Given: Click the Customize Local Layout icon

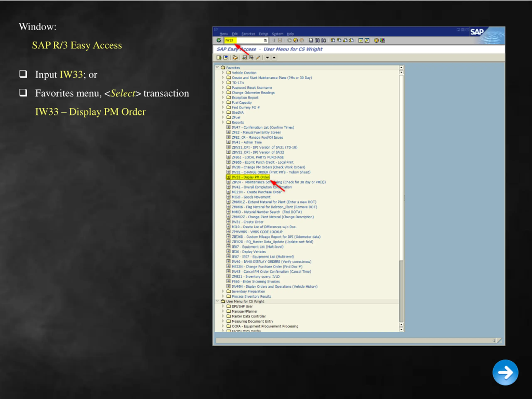Looking at the screenshot, I should [x=383, y=40].
